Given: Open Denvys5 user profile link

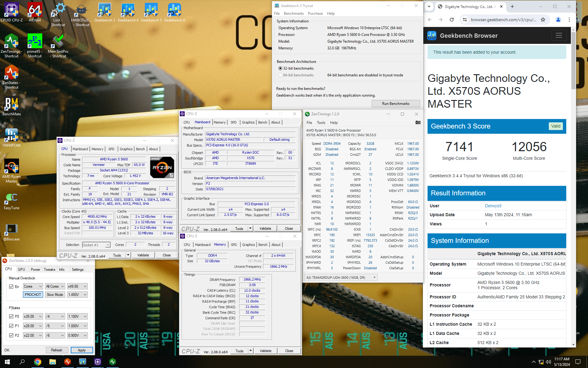Looking at the screenshot, I should pyautogui.click(x=493, y=206).
